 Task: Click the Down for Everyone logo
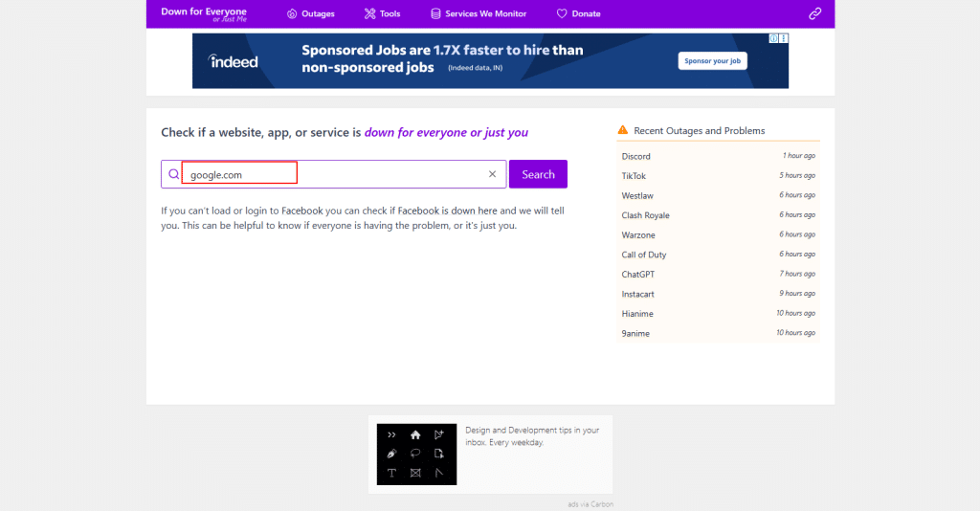click(x=204, y=14)
